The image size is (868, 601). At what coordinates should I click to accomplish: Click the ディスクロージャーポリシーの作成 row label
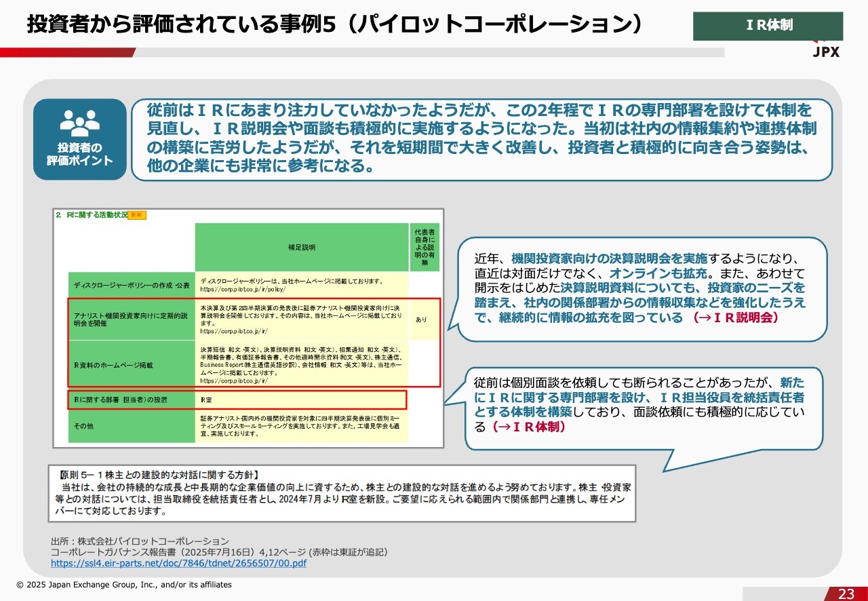132,285
